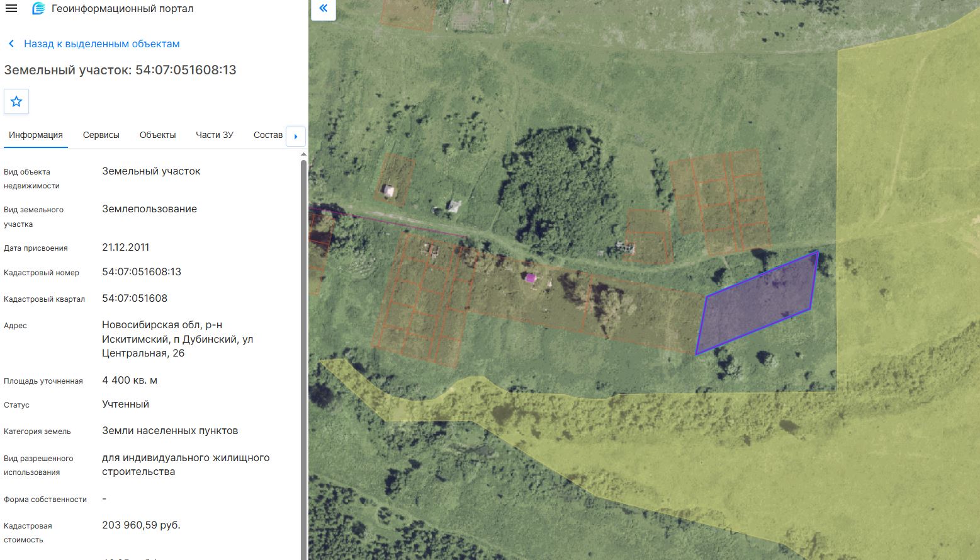Click the Земли населенных пунктов value
Screen dimensions: 980x560
[170, 431]
